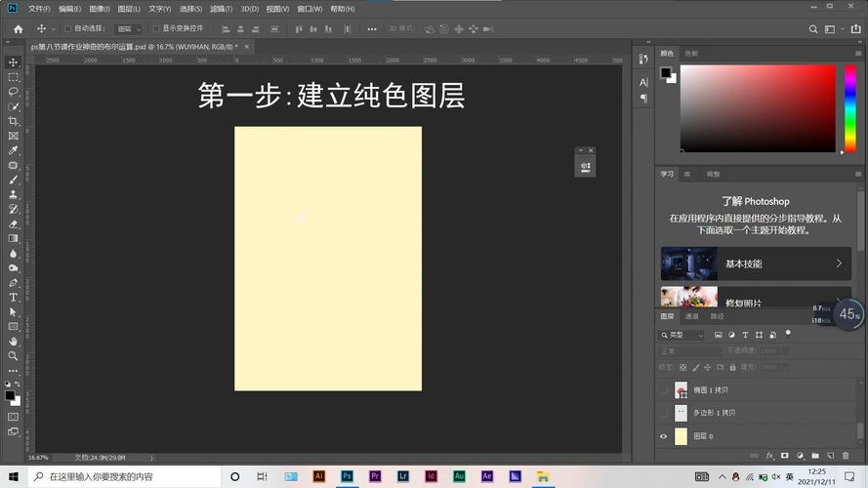Create a new group folder icon
This screenshot has height=488, width=868.
pos(815,456)
